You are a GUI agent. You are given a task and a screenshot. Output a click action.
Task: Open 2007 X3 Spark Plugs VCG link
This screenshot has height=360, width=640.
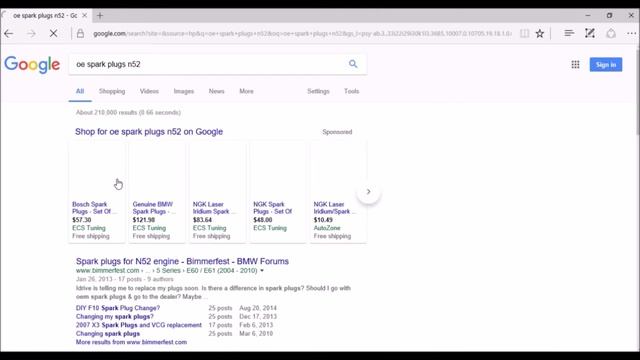coord(139,325)
